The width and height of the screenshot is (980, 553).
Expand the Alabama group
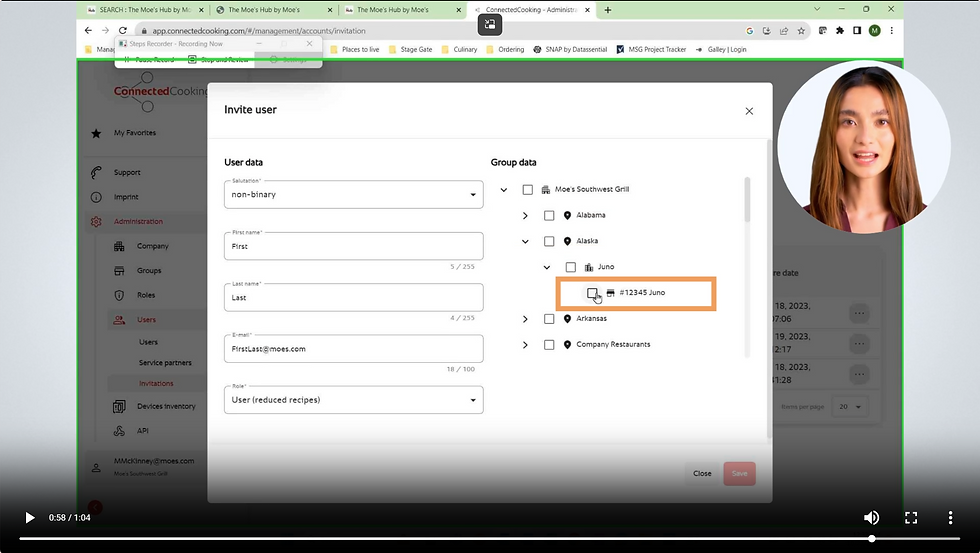[525, 216]
